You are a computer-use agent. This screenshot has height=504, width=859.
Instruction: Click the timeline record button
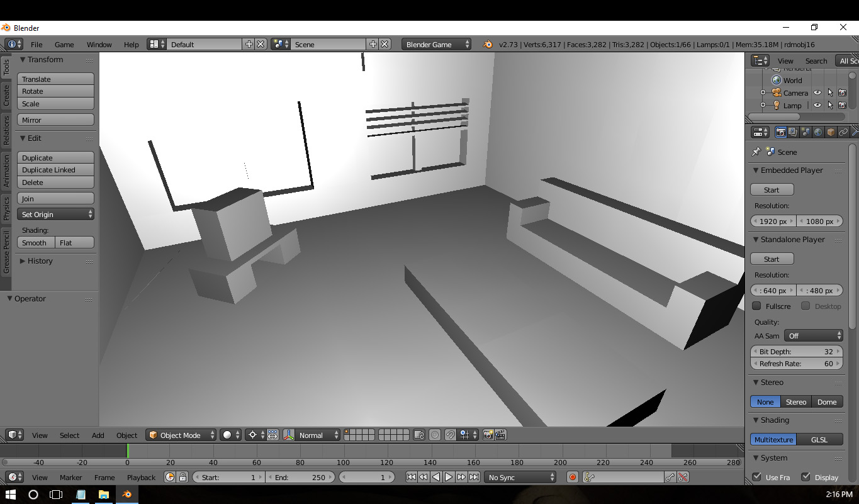[573, 477]
